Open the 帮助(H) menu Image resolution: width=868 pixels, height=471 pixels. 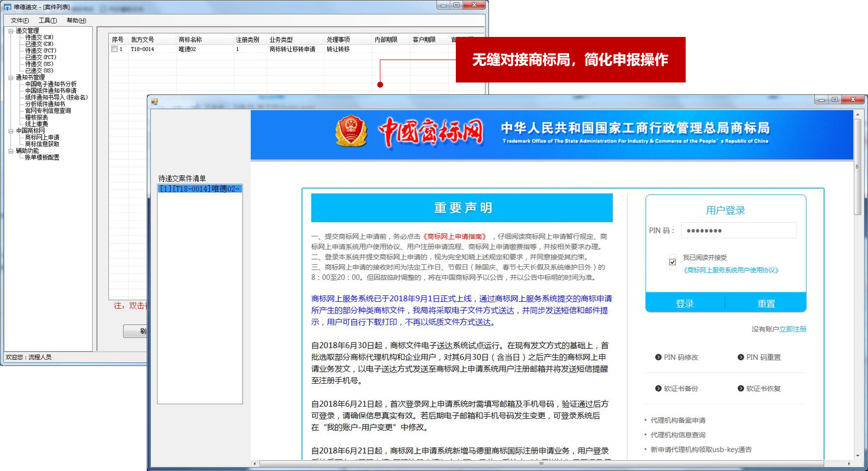pos(76,21)
